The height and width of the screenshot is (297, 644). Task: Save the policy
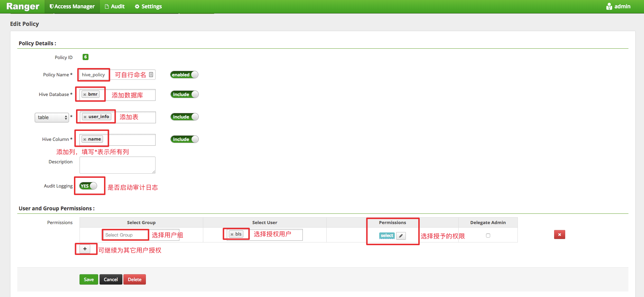point(89,279)
